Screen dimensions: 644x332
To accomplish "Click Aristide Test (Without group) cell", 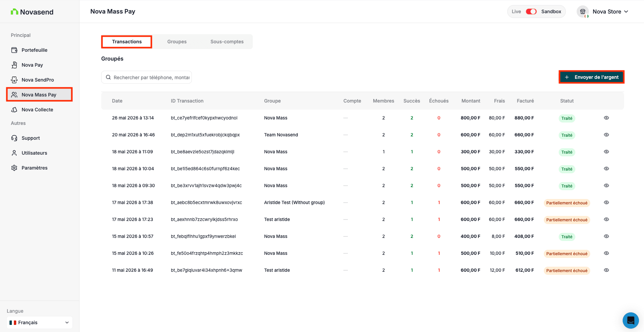I will 294,202.
